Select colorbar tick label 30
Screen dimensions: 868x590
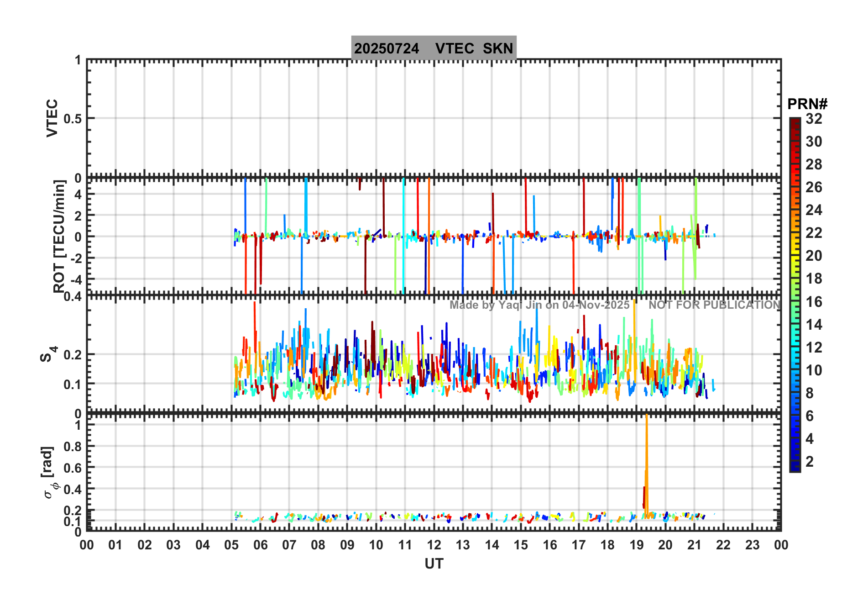point(814,142)
